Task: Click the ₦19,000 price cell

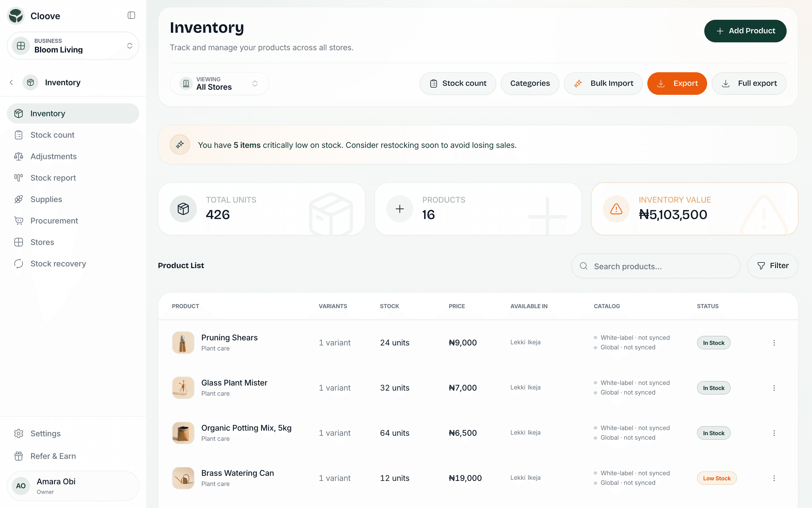Action: click(465, 478)
